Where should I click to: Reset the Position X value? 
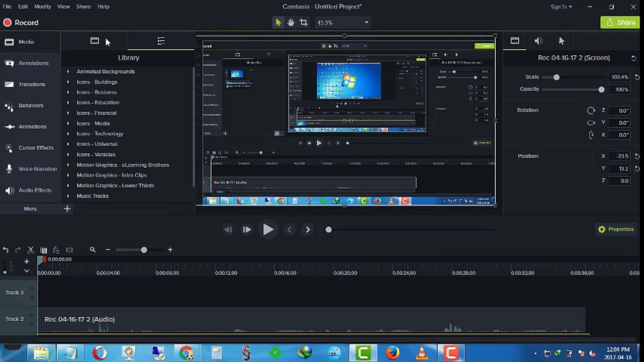[x=637, y=156]
